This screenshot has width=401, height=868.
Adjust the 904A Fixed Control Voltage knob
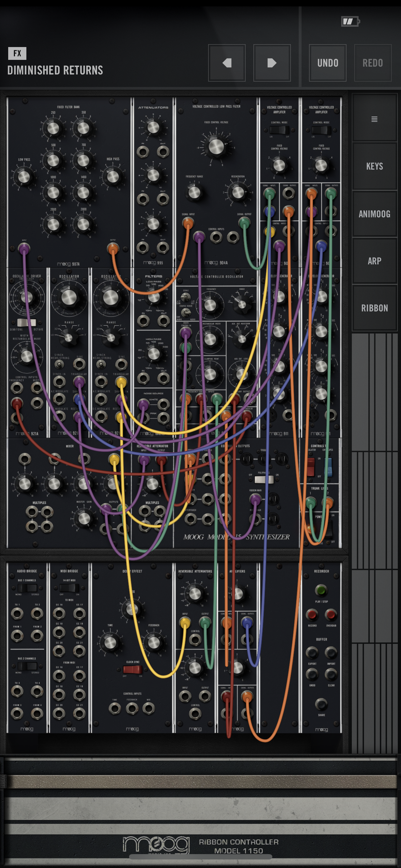point(216,146)
